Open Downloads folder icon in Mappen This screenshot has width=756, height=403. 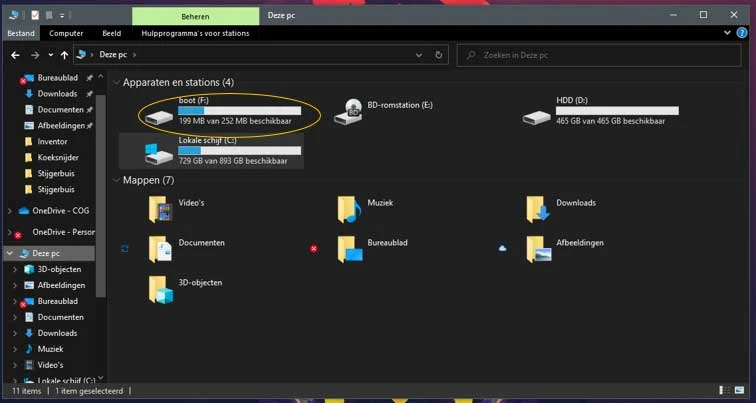[538, 209]
